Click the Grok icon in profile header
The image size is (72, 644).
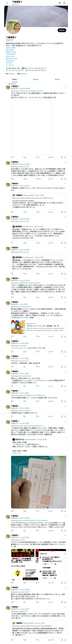[x=60, y=3]
